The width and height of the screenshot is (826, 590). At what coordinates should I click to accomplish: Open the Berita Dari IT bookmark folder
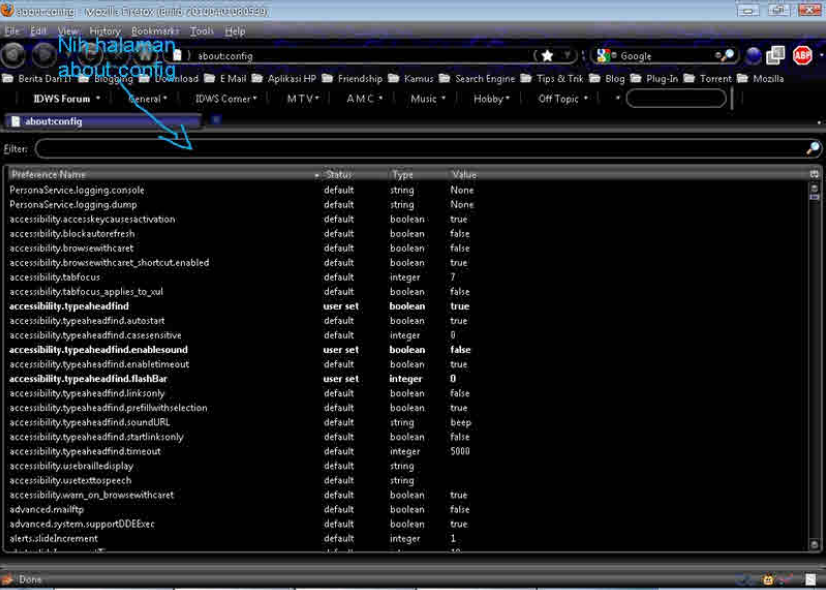(x=37, y=78)
